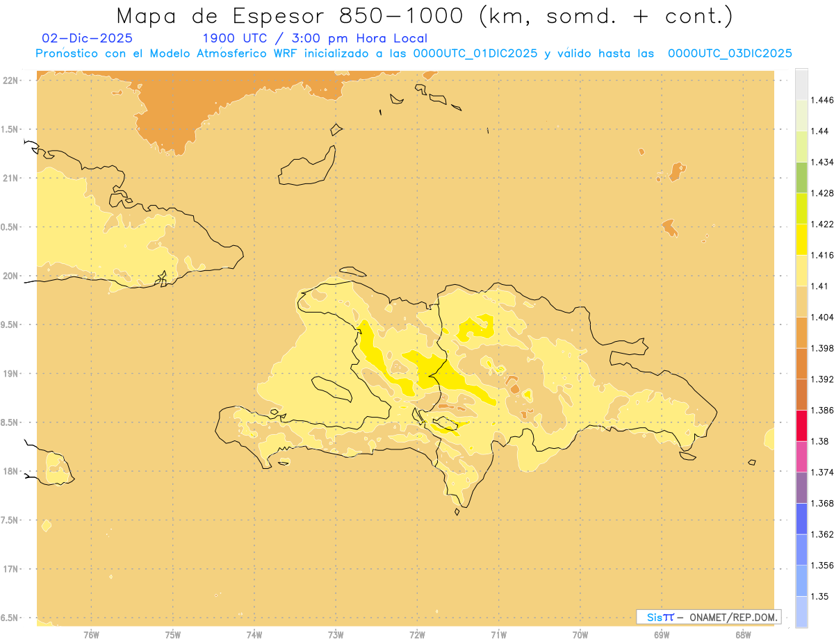Click the WRF model initialization description line
This screenshot has height=644, width=834.
coord(414,53)
